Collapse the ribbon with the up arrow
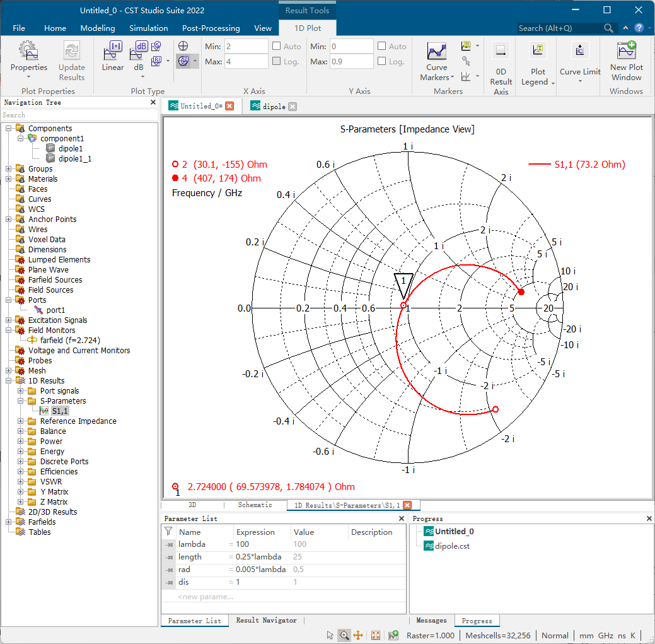Screen dimensions: 655x644 coord(625,28)
